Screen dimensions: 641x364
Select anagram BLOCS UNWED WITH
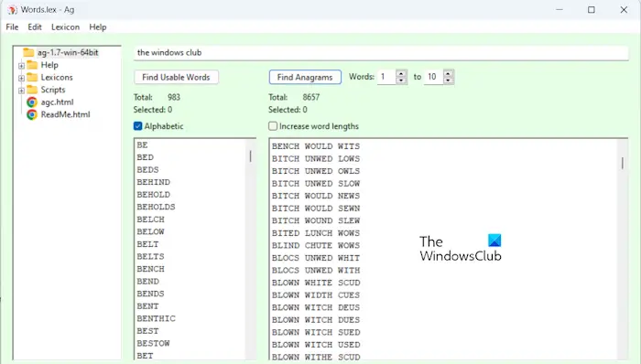point(316,270)
